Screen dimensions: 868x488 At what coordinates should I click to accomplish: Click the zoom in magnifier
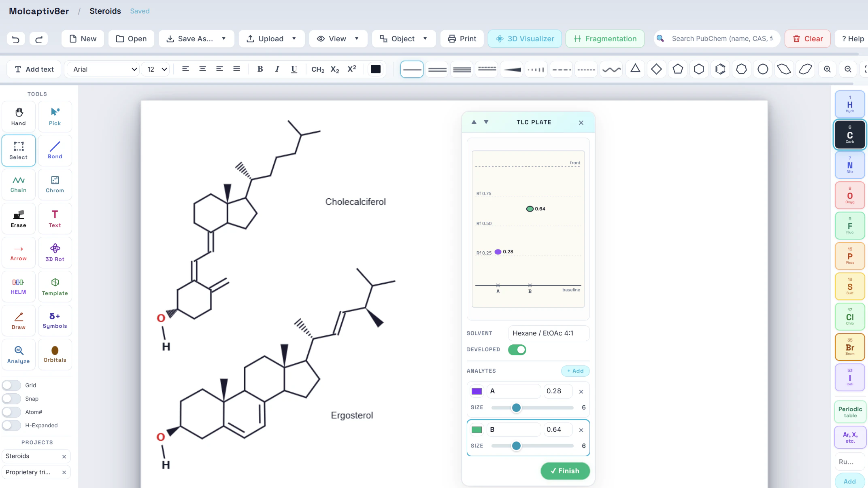pyautogui.click(x=827, y=69)
